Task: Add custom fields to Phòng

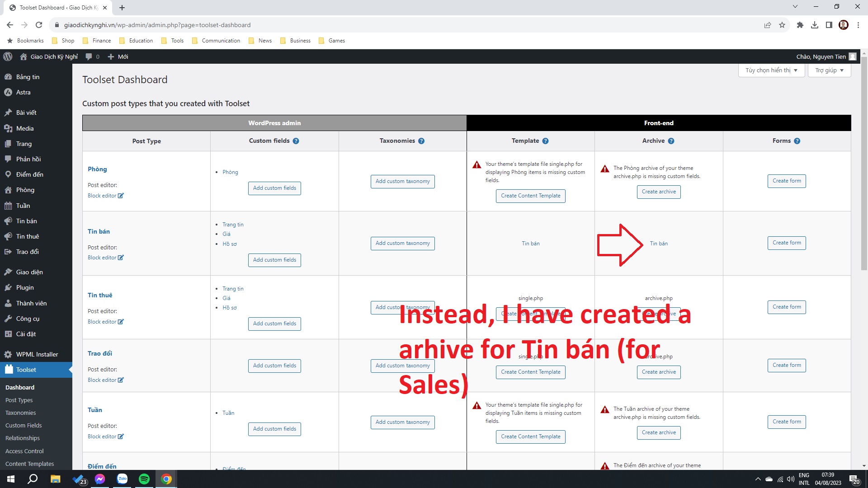Action: [274, 188]
